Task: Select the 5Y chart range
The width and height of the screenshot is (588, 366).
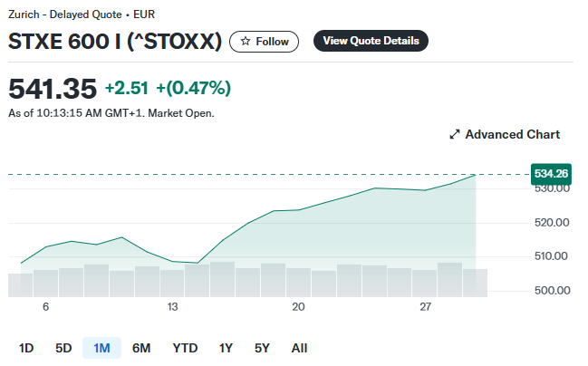Action: coord(262,348)
